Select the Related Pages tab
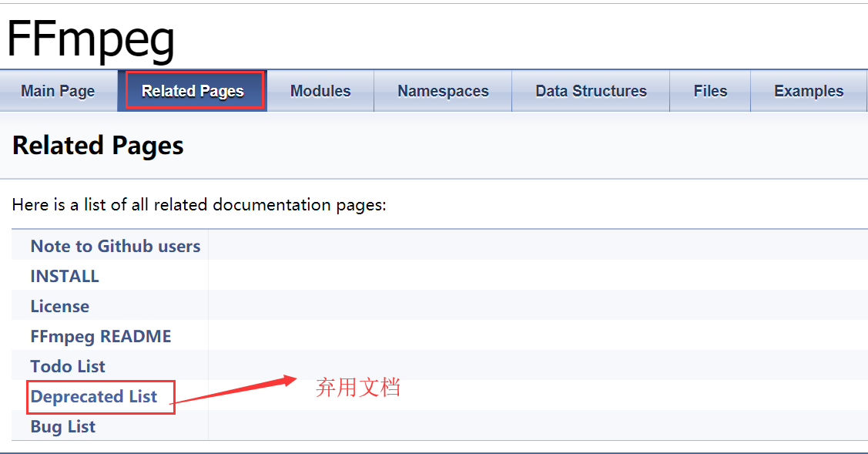This screenshot has width=868, height=454. [193, 91]
